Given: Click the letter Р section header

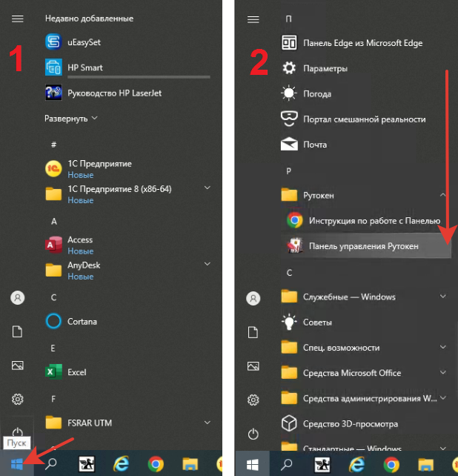Looking at the screenshot, I should tap(288, 171).
